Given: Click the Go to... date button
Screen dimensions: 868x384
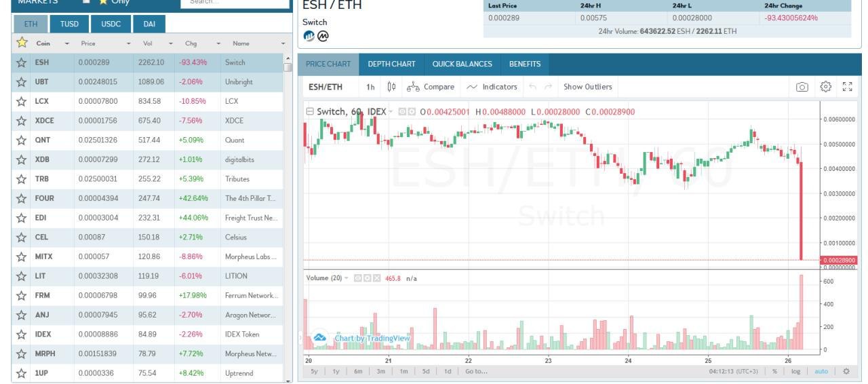Looking at the screenshot, I should coord(476,371).
